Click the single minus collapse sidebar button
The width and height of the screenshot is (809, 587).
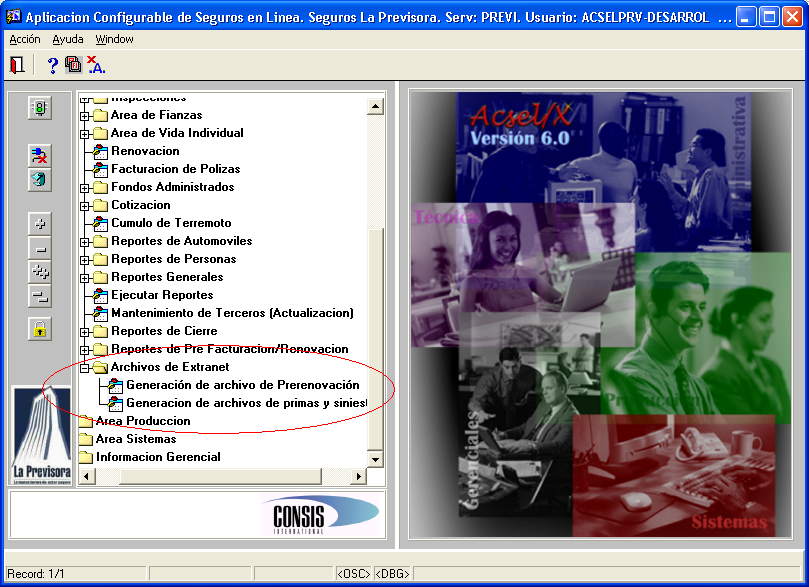coord(40,249)
